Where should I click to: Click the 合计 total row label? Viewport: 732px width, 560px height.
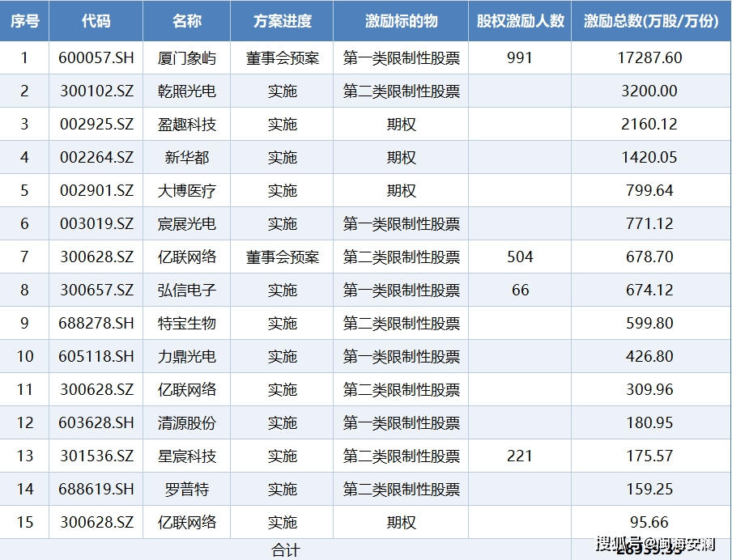(285, 550)
